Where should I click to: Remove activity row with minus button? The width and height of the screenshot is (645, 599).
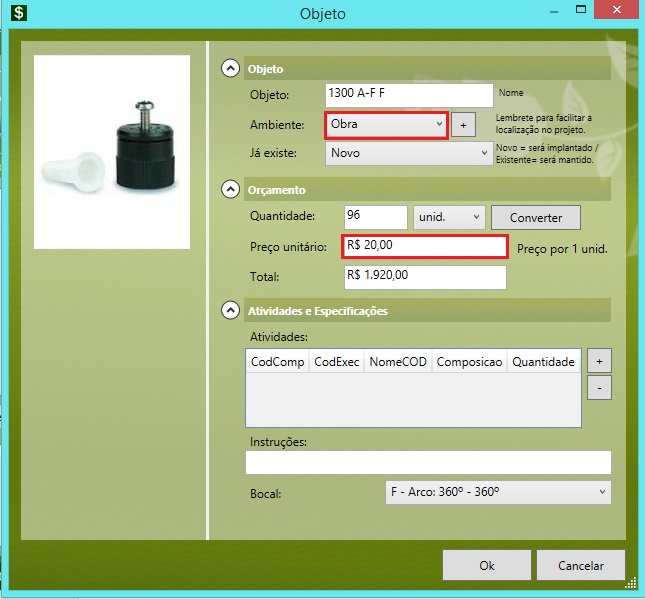[x=599, y=387]
